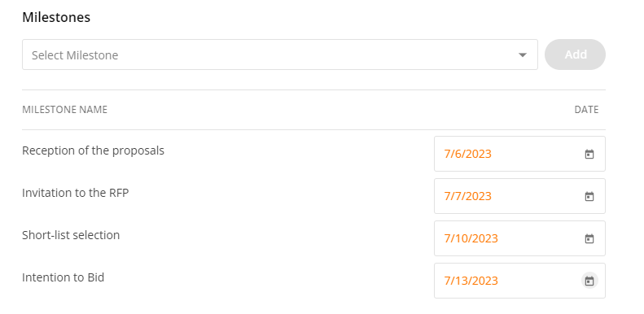Click the MILESTONE NAME column header
This screenshot has height=314, width=644.
(x=64, y=110)
